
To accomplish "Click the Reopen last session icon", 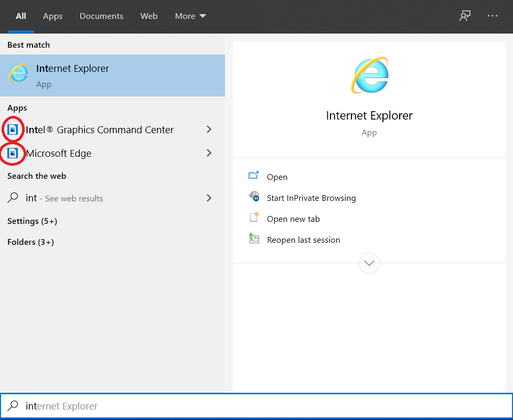I will 254,239.
